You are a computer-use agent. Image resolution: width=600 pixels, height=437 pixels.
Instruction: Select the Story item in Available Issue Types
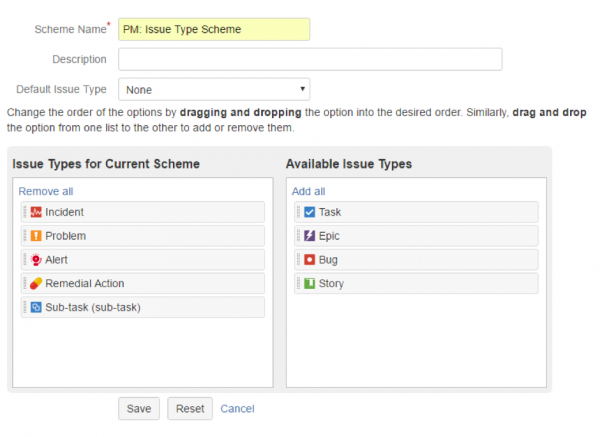point(331,283)
